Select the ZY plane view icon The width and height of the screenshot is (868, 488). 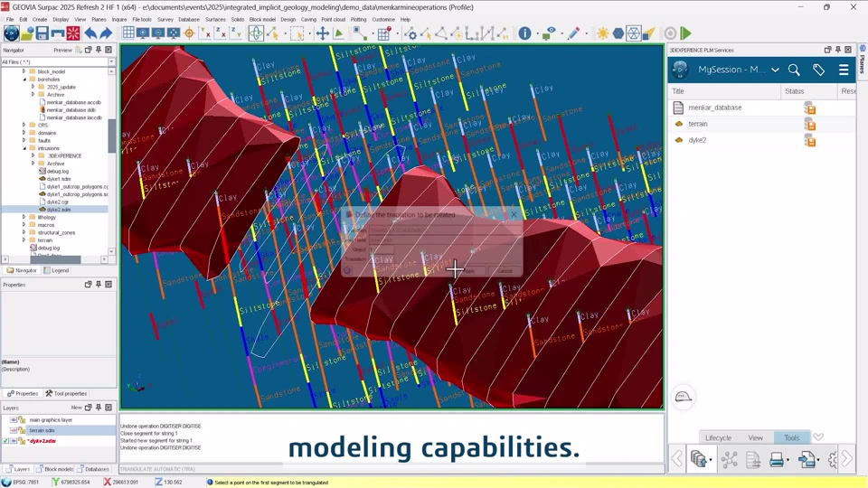pyautogui.click(x=236, y=33)
